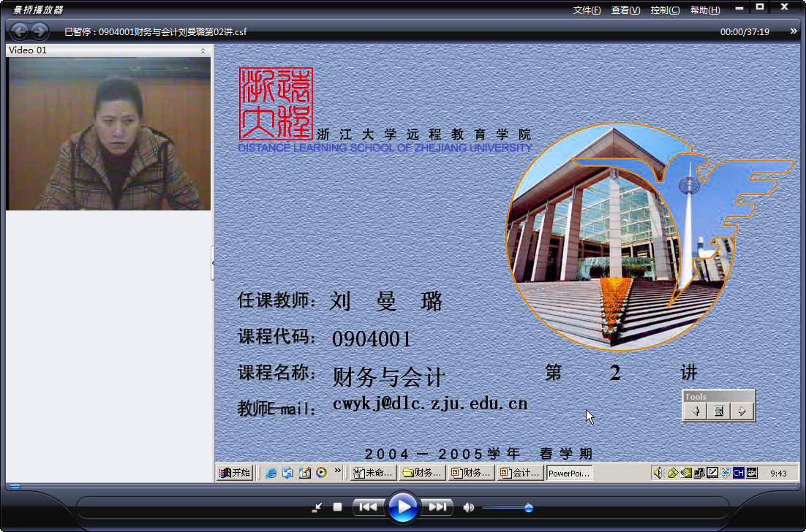This screenshot has height=532, width=806.
Task: Click the CH input language indicator
Action: click(x=738, y=473)
